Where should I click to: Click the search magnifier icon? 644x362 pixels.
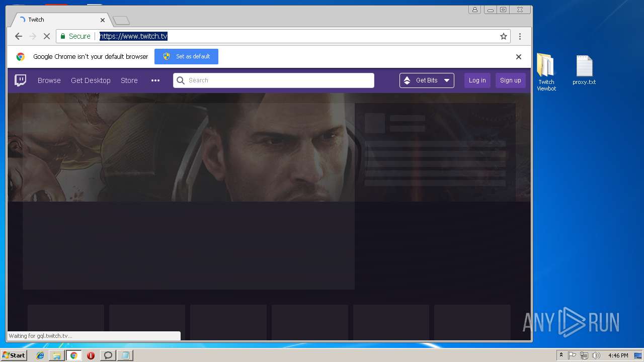181,80
